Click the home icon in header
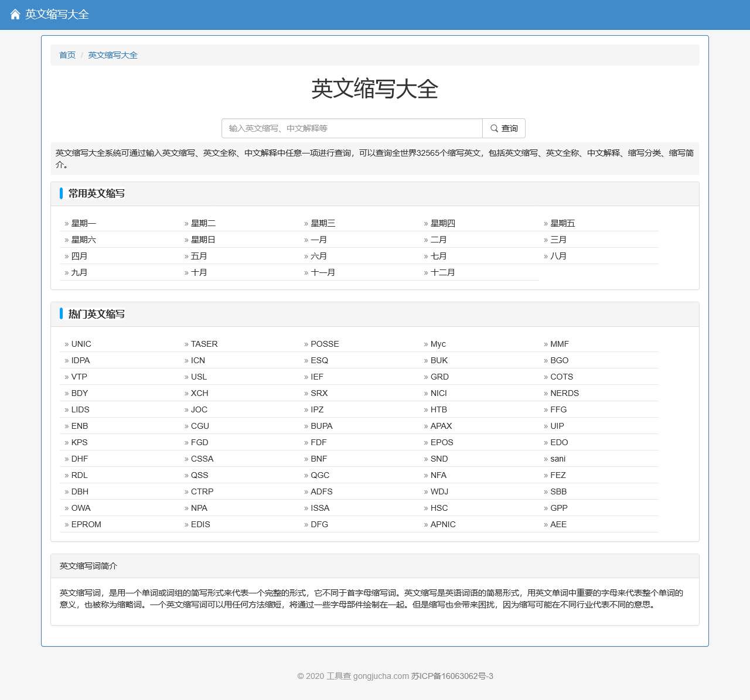Image resolution: width=750 pixels, height=700 pixels. (x=15, y=15)
